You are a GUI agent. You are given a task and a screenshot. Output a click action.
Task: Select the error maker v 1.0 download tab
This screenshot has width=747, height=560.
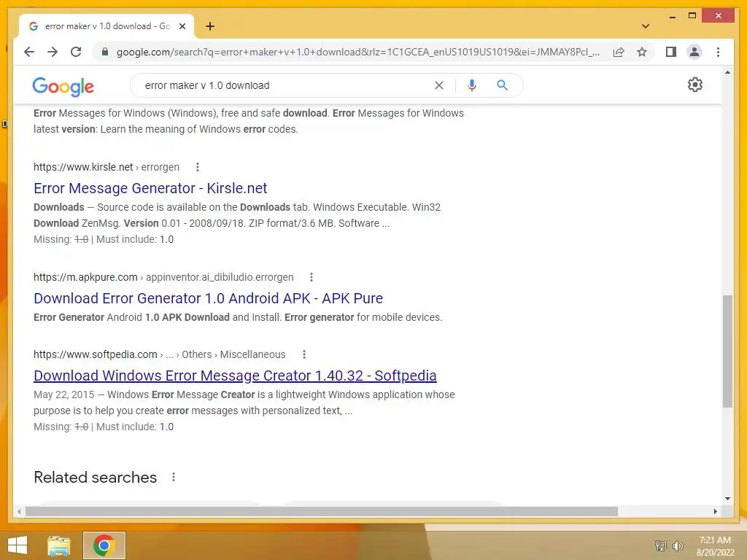click(x=107, y=26)
